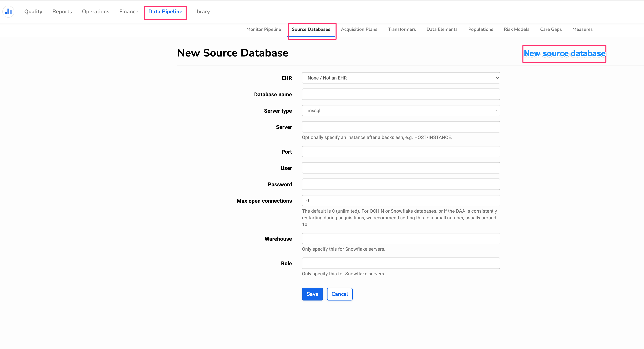Expand the EHR selector showing None / Not an EHR

[x=400, y=78]
